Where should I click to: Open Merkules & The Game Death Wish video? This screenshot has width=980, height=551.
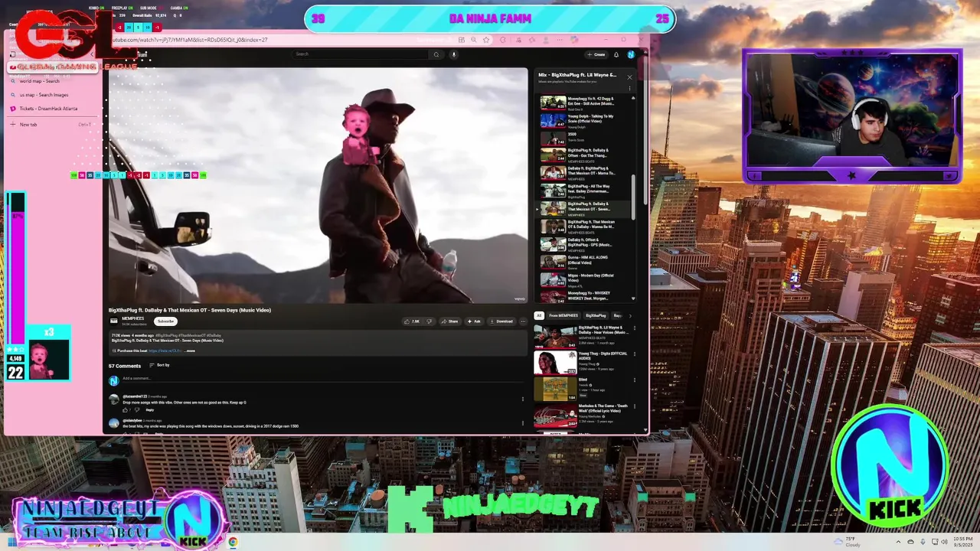tap(582, 415)
